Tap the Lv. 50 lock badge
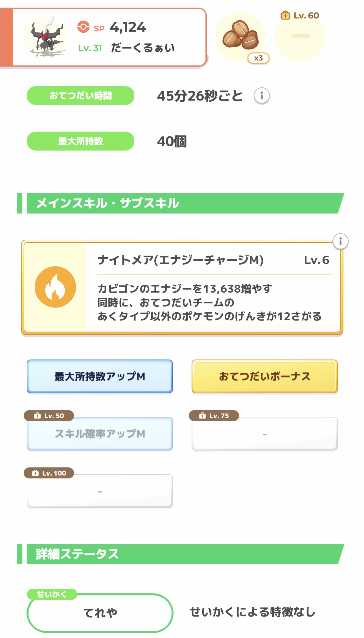 (x=49, y=416)
